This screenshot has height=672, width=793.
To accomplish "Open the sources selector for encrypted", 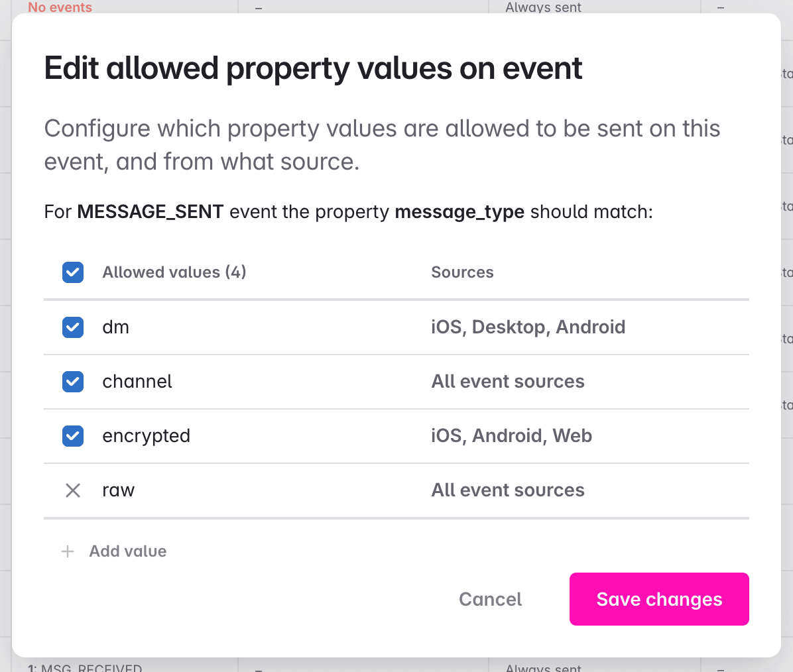I will coord(512,436).
